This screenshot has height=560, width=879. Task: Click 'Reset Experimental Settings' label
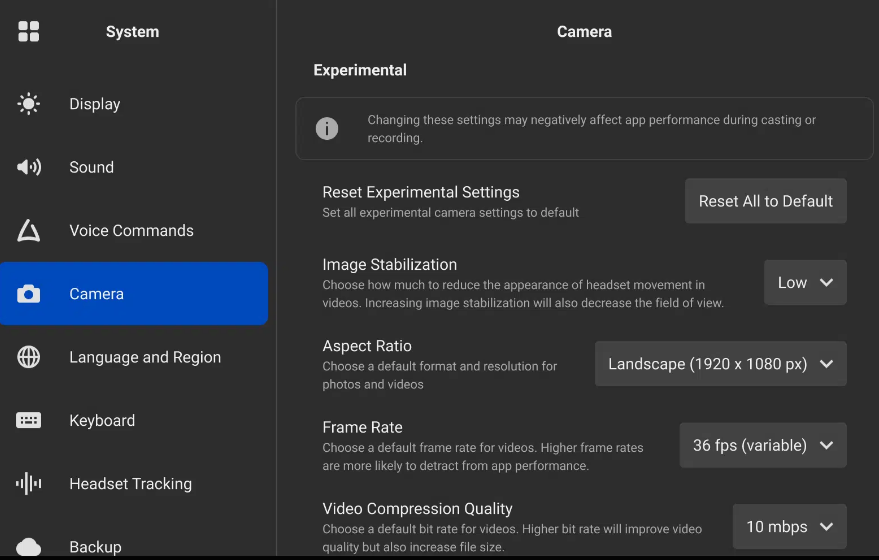click(x=420, y=192)
